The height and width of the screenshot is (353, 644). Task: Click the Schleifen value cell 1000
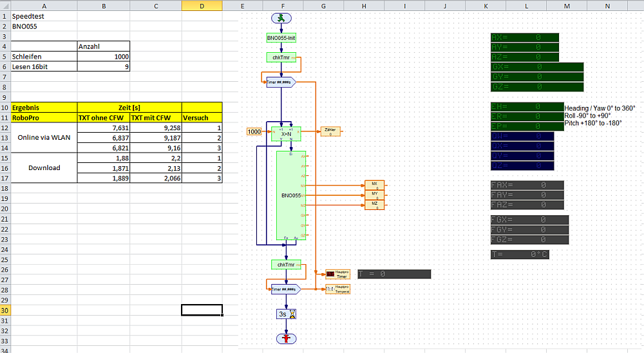(103, 56)
